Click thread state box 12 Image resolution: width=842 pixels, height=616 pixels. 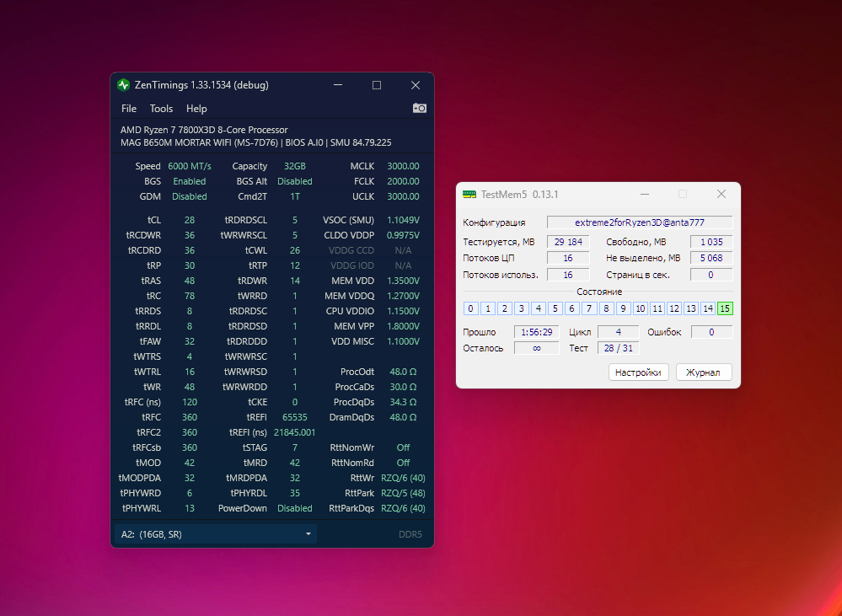pyautogui.click(x=674, y=308)
